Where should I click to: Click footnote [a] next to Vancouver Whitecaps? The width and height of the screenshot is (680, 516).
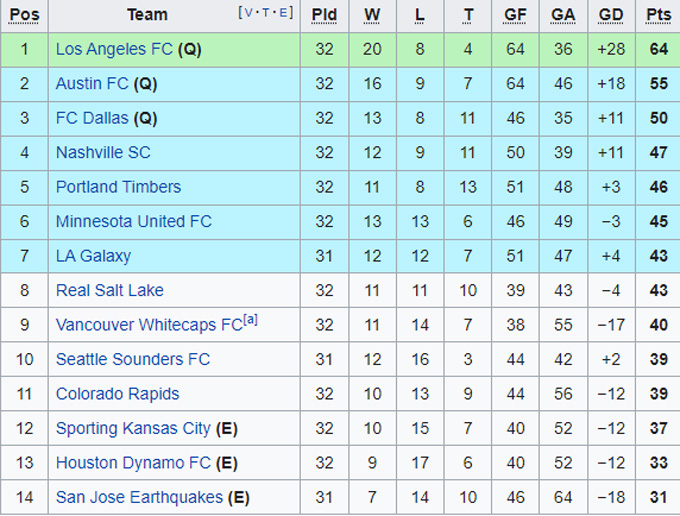[251, 320]
